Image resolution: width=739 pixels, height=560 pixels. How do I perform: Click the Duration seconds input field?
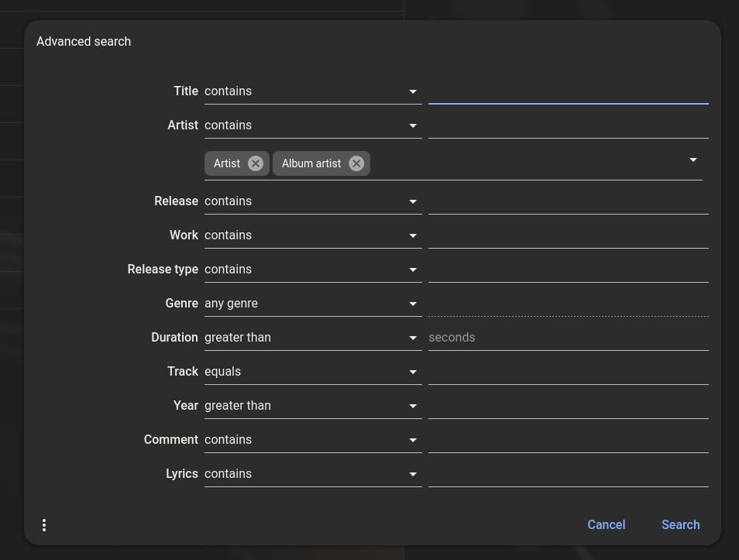pos(568,338)
